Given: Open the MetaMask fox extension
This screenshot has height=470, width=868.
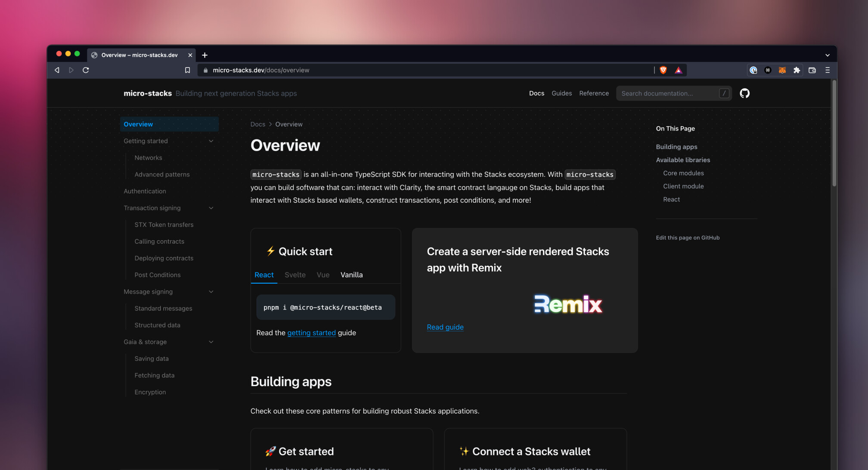Looking at the screenshot, I should coord(782,70).
